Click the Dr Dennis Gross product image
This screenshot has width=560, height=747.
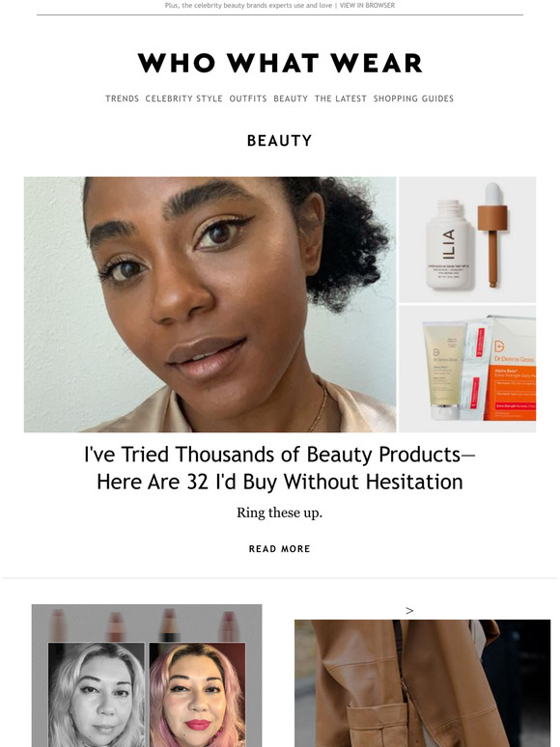467,370
